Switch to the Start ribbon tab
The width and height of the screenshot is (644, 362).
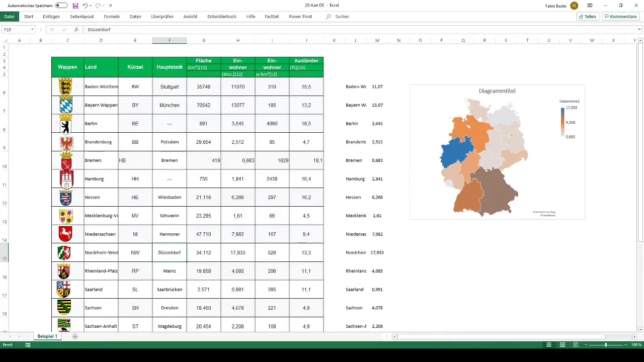click(29, 17)
